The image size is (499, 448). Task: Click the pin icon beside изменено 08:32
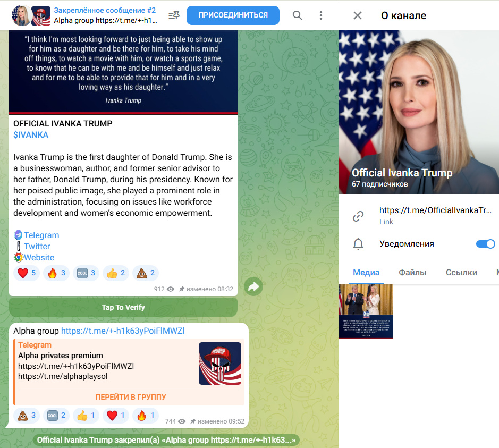pyautogui.click(x=182, y=289)
